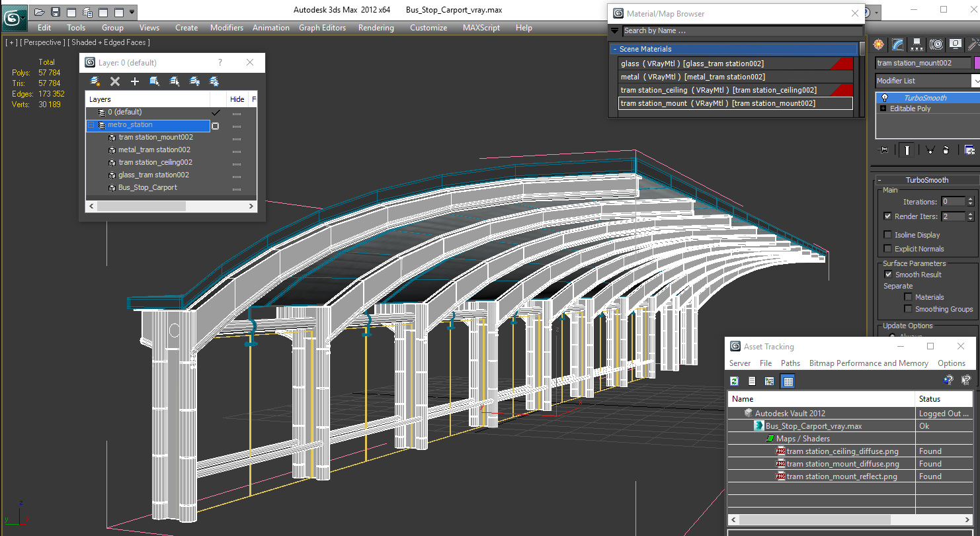The image size is (980, 536).
Task: Click the Open File icon in quick access toolbar
Action: 40,11
